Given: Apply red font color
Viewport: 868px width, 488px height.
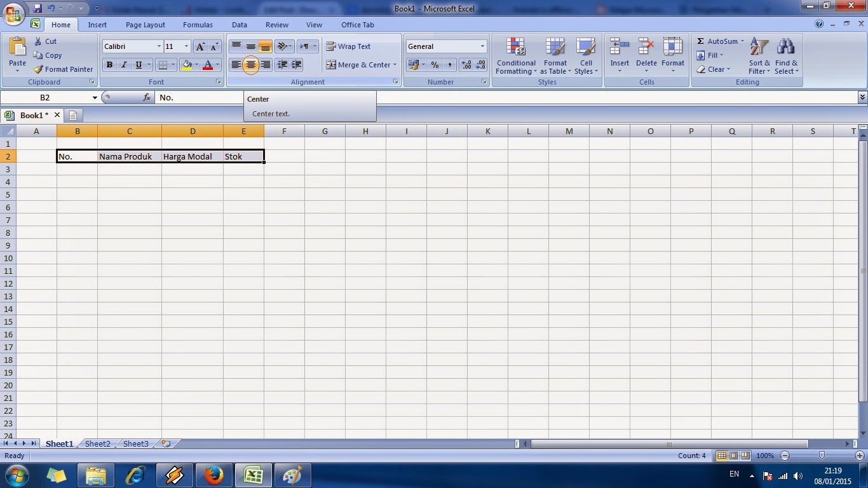Looking at the screenshot, I should [x=207, y=65].
